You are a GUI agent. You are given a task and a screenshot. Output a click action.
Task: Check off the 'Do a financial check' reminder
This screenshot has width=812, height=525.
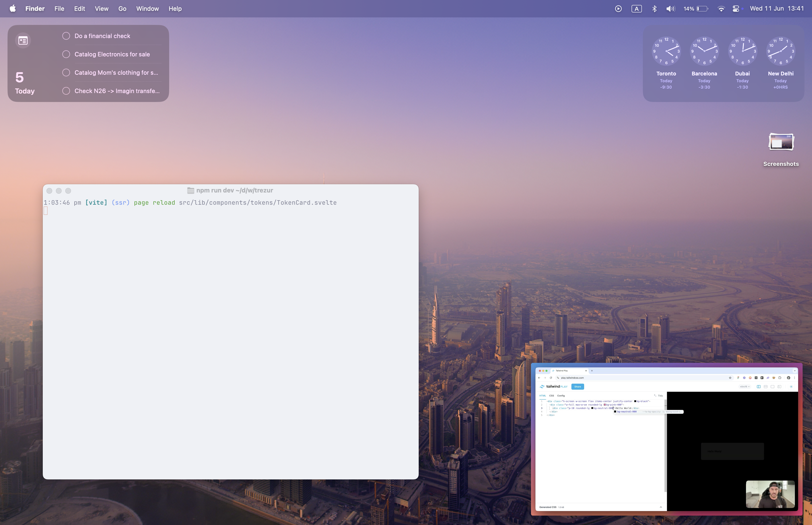click(66, 35)
